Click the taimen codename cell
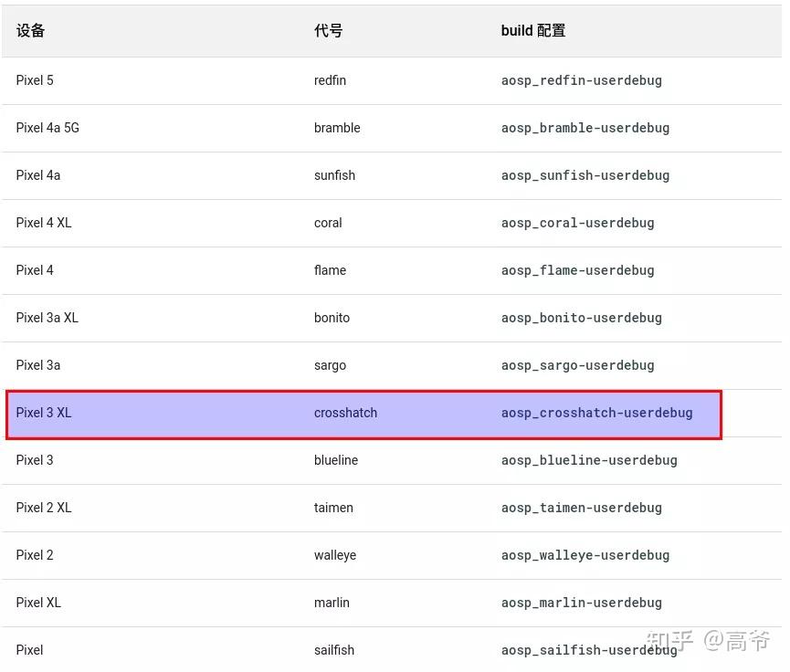 pos(333,508)
